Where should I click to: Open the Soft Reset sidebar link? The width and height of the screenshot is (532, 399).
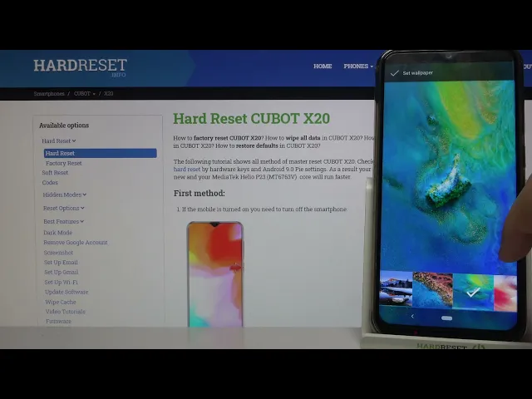coord(55,173)
